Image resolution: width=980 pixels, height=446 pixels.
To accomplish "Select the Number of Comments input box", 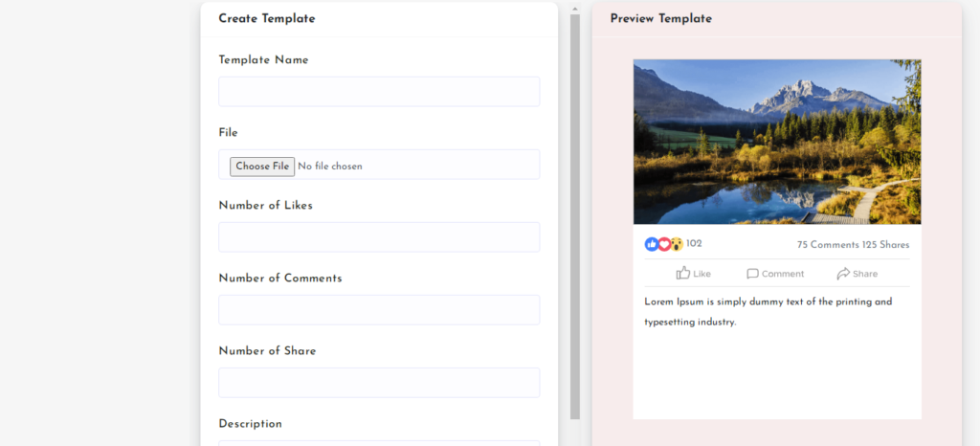I will pos(379,310).
